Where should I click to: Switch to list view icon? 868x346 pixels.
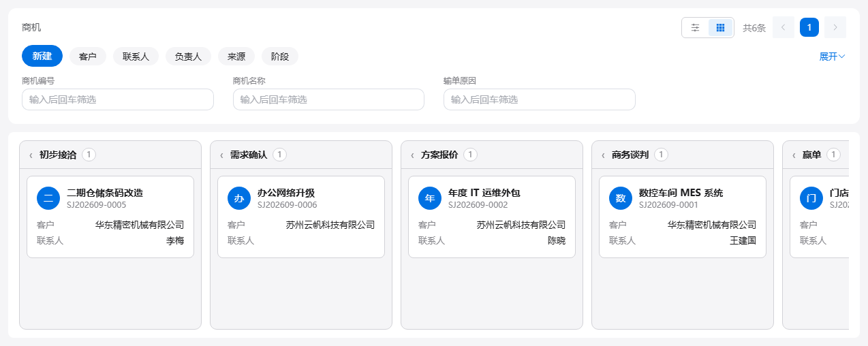pyautogui.click(x=696, y=27)
